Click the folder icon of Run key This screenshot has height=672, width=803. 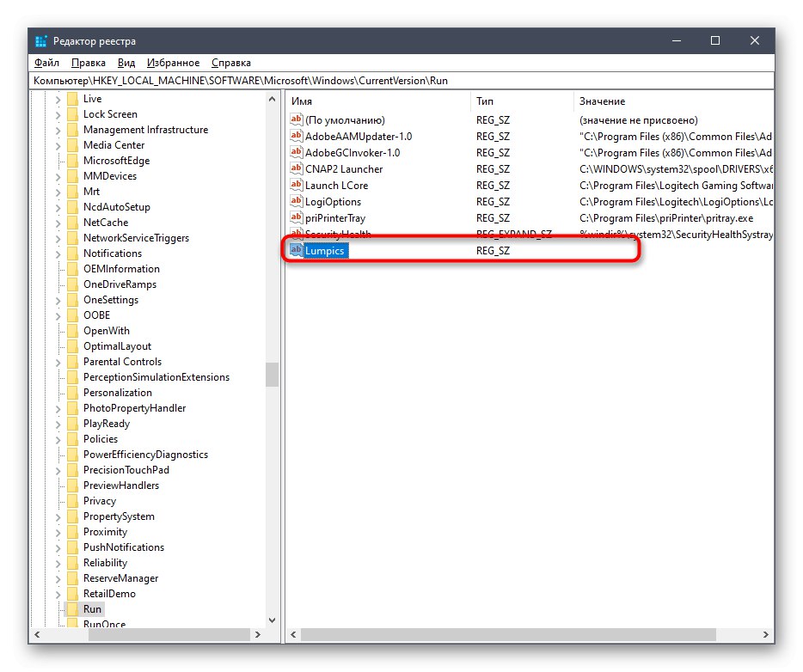73,608
